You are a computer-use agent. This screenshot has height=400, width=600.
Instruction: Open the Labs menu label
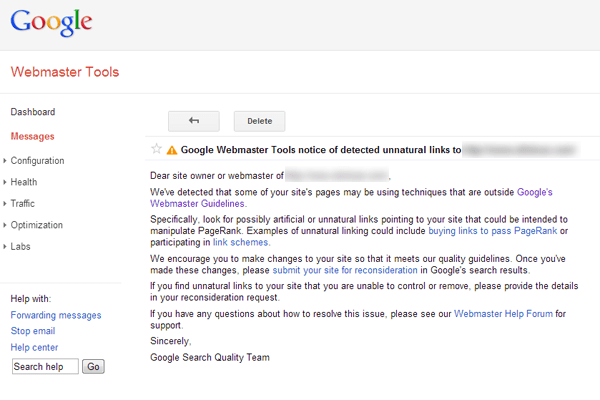pos(20,247)
